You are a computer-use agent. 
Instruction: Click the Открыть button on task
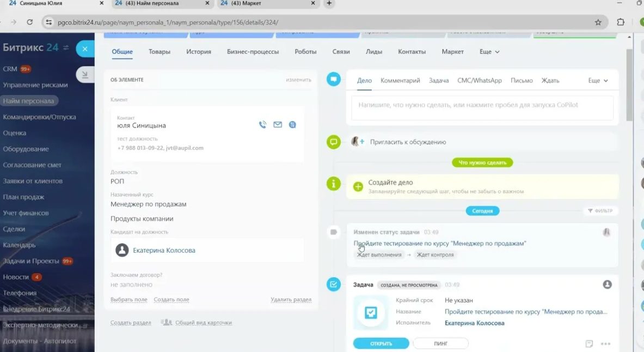(381, 343)
